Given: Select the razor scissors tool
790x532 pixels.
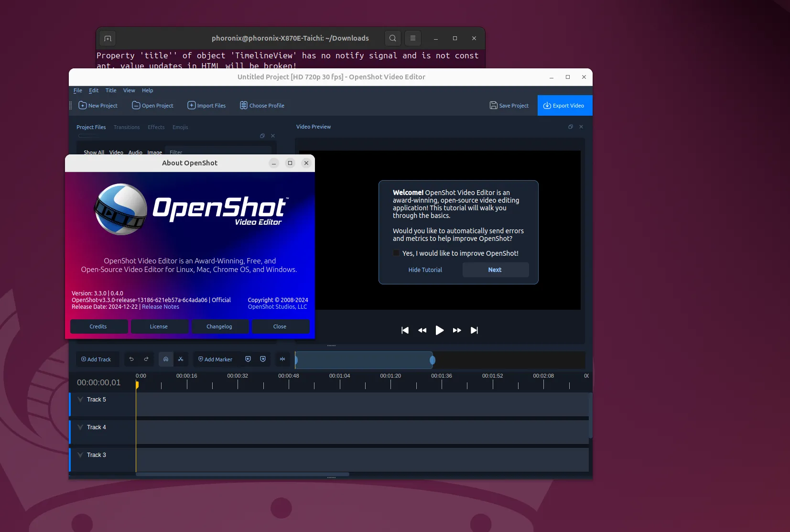Looking at the screenshot, I should point(181,359).
